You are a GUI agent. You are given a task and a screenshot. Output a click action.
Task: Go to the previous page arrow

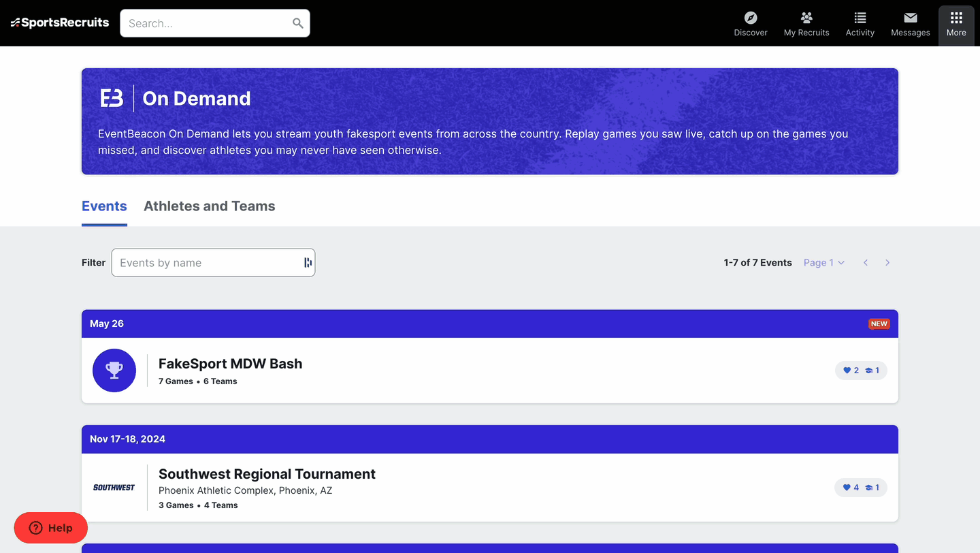pos(866,263)
